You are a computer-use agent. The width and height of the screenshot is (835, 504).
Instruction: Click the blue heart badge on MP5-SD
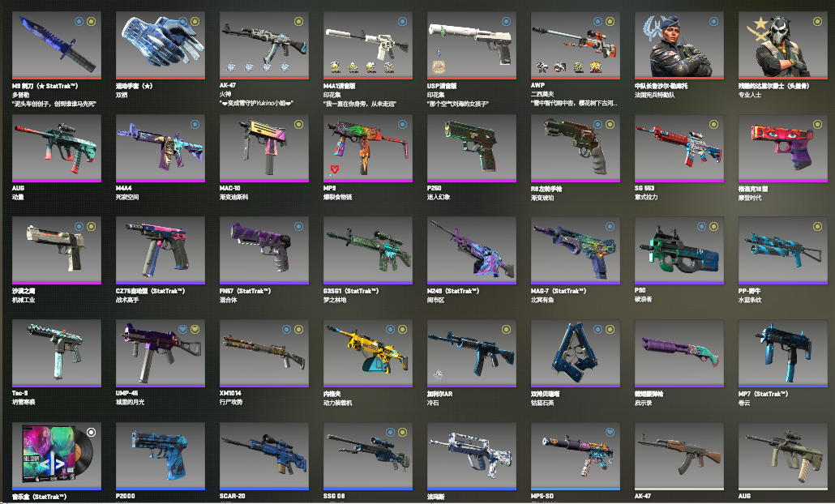pyautogui.click(x=610, y=432)
